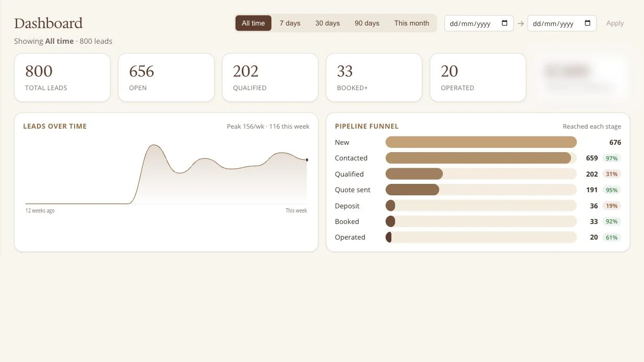Click the 97% Contacted conversion badge
The height and width of the screenshot is (362, 644).
point(612,158)
